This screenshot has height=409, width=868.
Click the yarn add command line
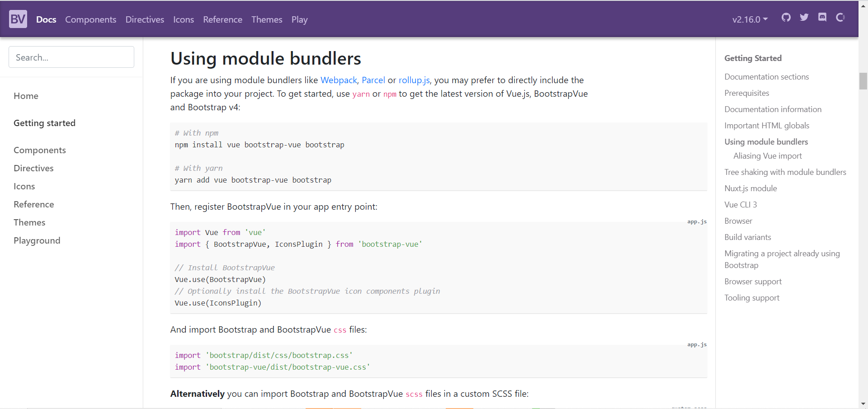[253, 180]
